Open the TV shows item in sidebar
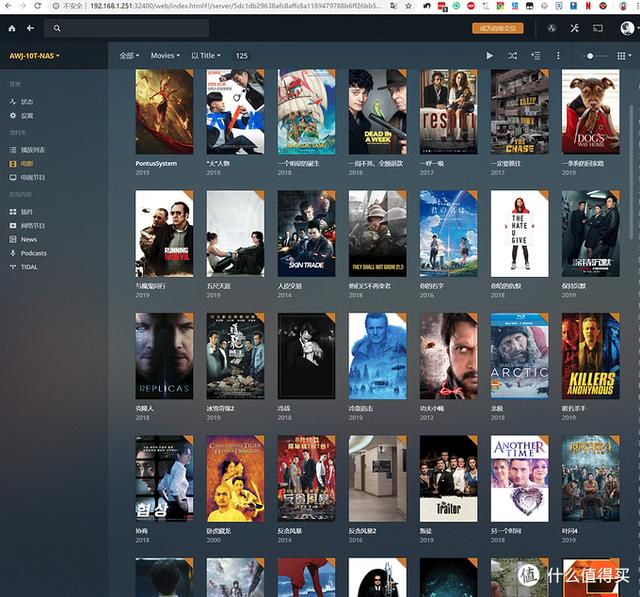640x597 pixels. click(x=27, y=178)
